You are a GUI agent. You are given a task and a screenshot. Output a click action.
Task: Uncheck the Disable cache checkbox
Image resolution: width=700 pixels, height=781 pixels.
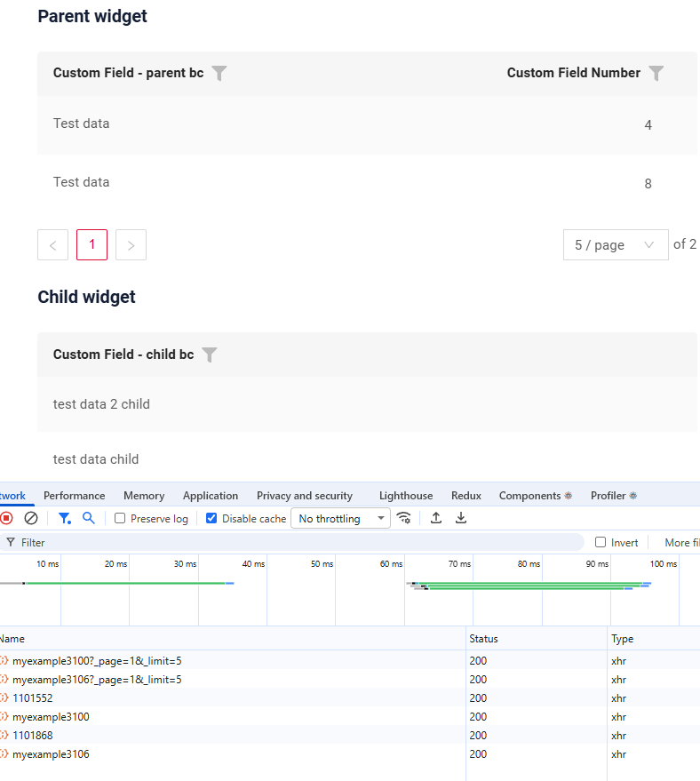click(211, 519)
